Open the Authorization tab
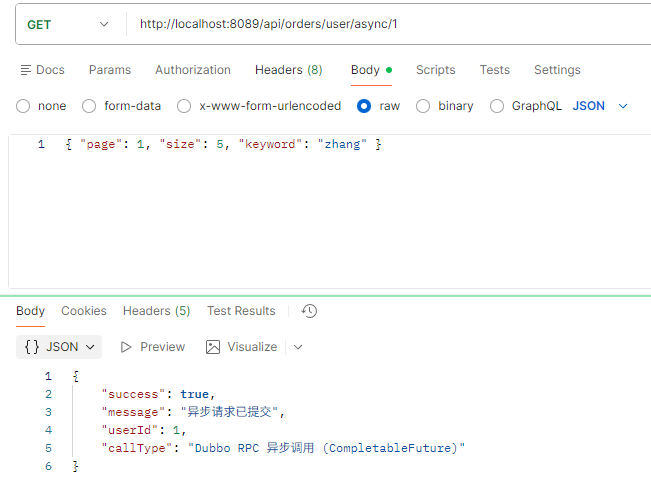Screen dimensions: 651x492 [193, 70]
